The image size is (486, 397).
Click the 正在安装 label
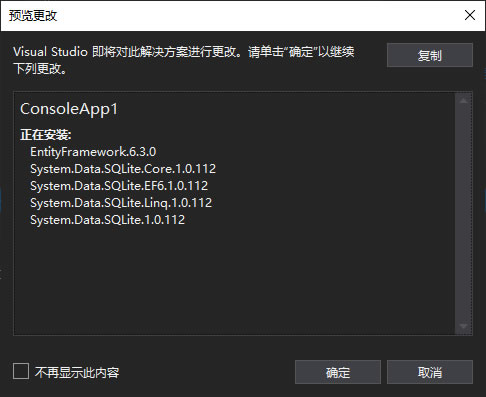(x=46, y=135)
